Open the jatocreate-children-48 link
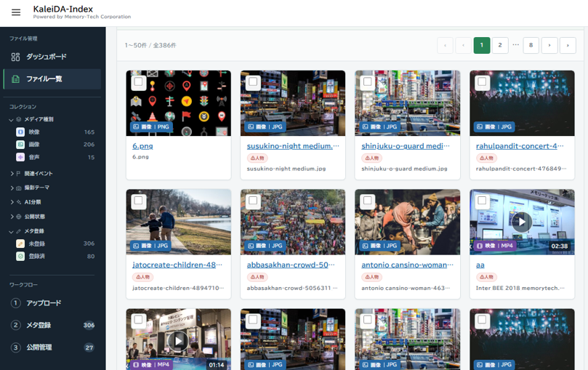This screenshot has width=588, height=370. click(x=177, y=265)
